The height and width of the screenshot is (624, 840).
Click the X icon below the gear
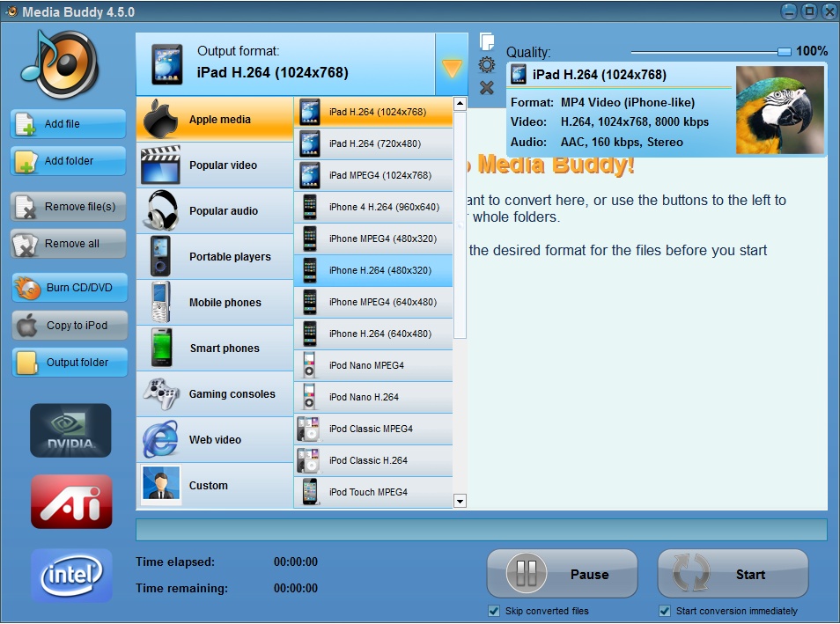pyautogui.click(x=486, y=88)
